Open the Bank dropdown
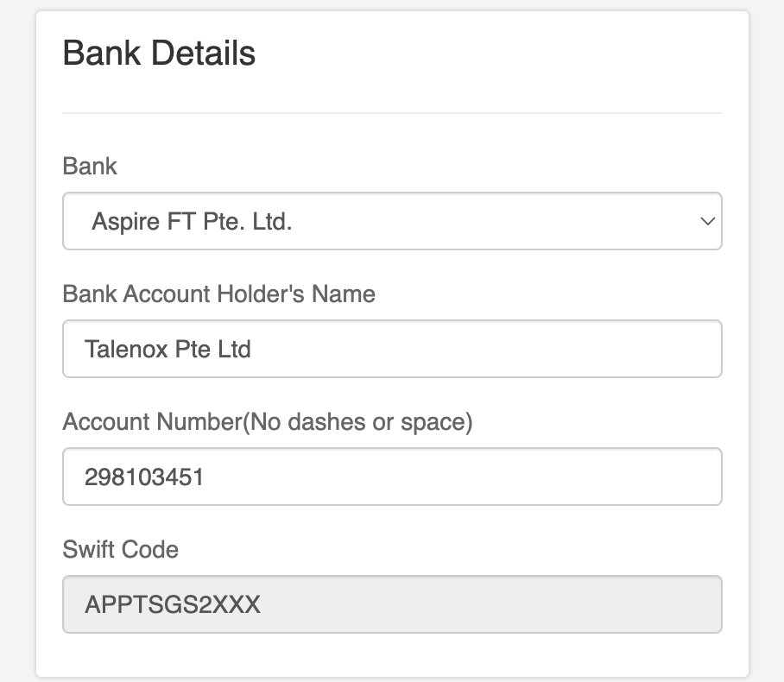The height and width of the screenshot is (682, 784). (x=392, y=222)
